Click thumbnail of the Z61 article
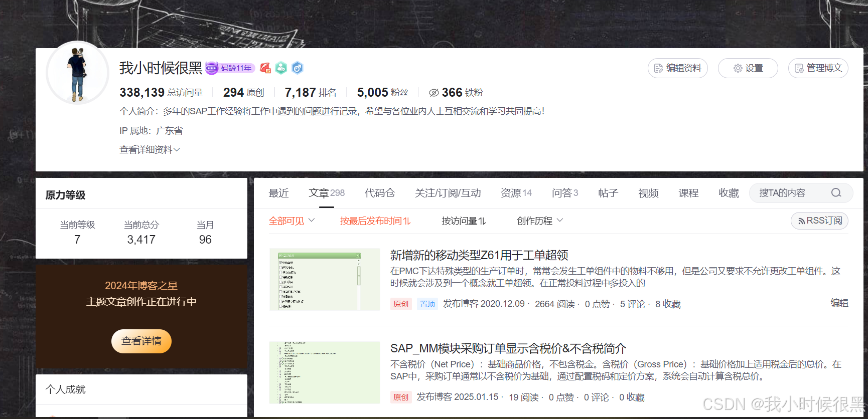868x419 pixels. coord(325,279)
